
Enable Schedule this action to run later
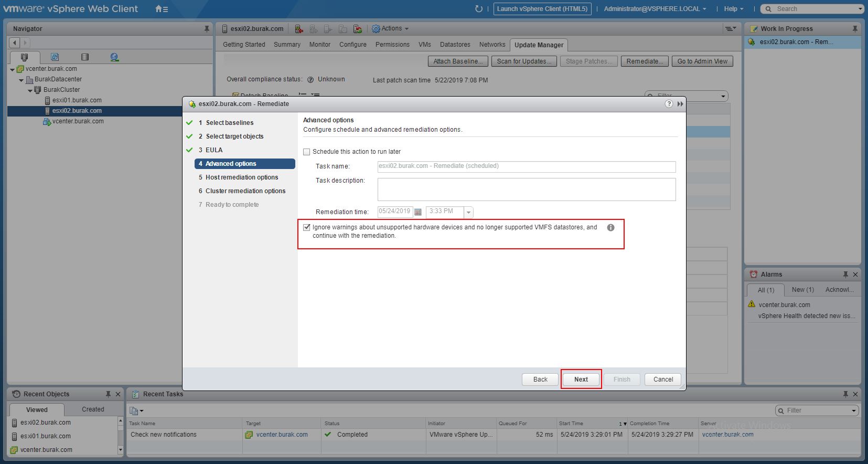pos(307,152)
